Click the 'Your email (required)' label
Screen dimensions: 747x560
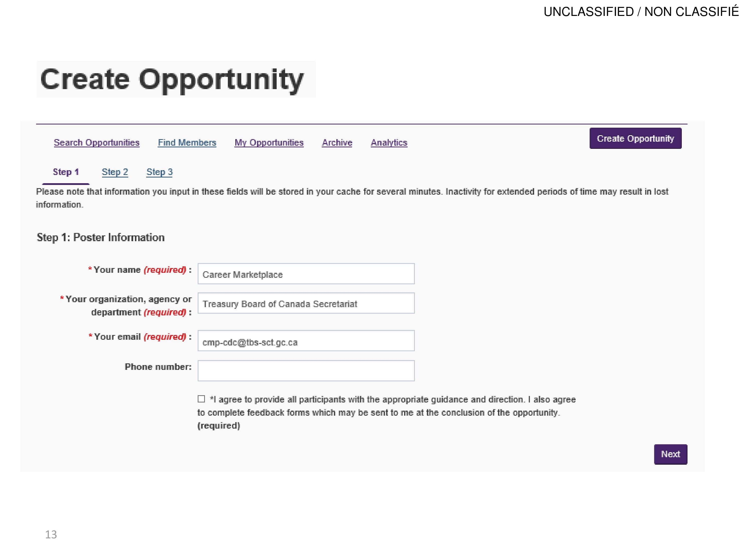coord(140,336)
